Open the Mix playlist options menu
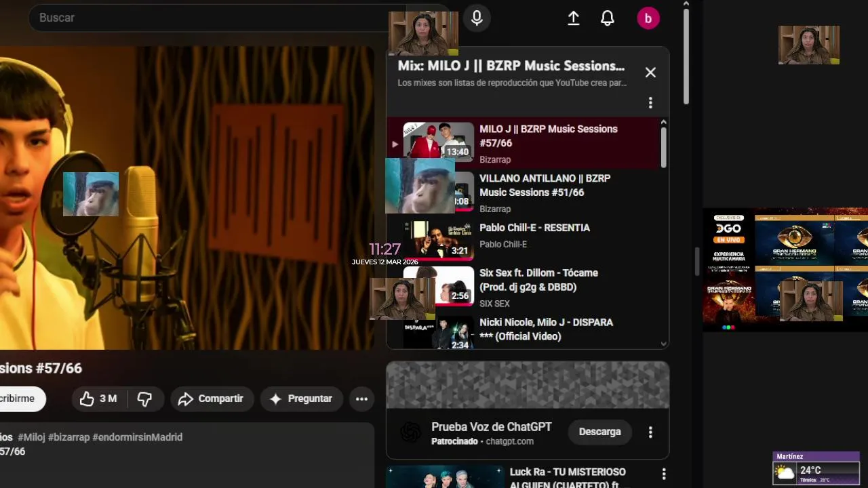 point(650,102)
